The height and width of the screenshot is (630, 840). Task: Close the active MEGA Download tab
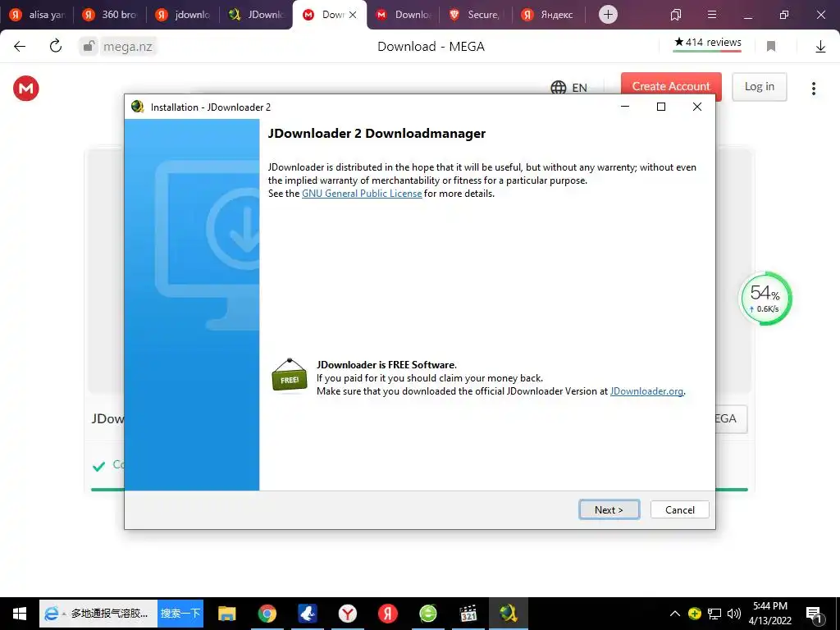(x=353, y=15)
